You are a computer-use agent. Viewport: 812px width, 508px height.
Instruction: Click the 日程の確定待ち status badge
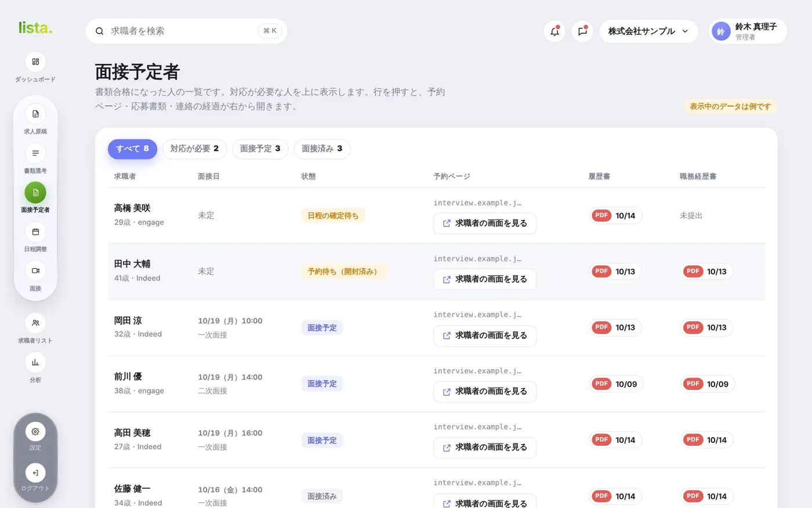click(x=333, y=215)
